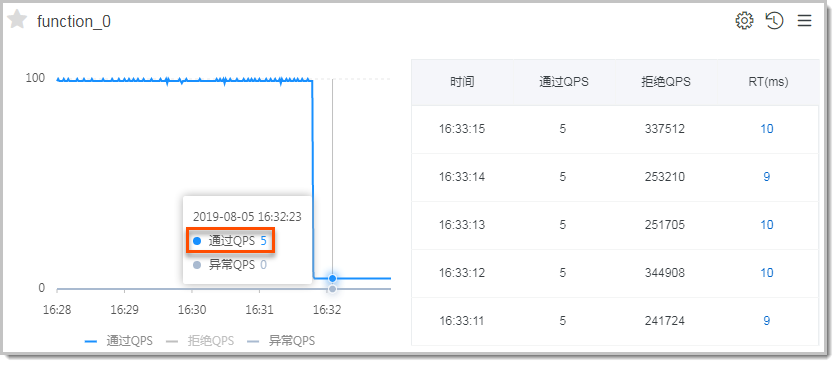Click passed QPS cell for 16:33:13
Image resolution: width=837 pixels, height=365 pixels.
(563, 225)
